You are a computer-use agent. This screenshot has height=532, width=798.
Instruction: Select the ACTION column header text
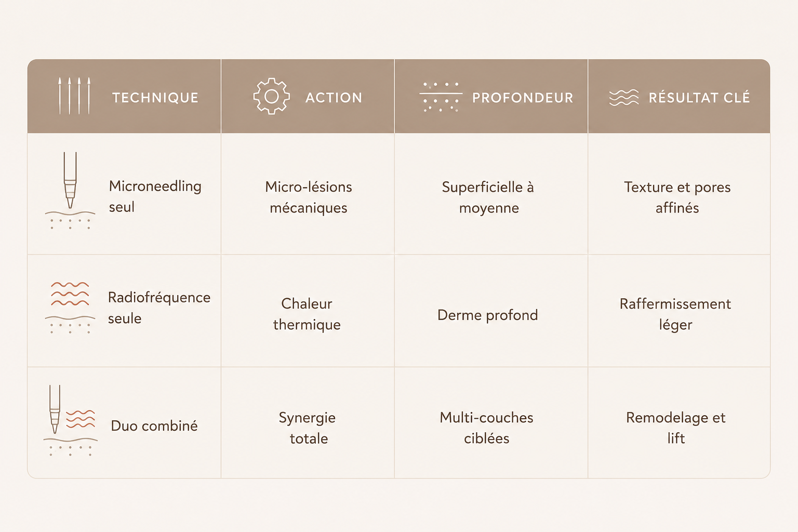coord(334,98)
